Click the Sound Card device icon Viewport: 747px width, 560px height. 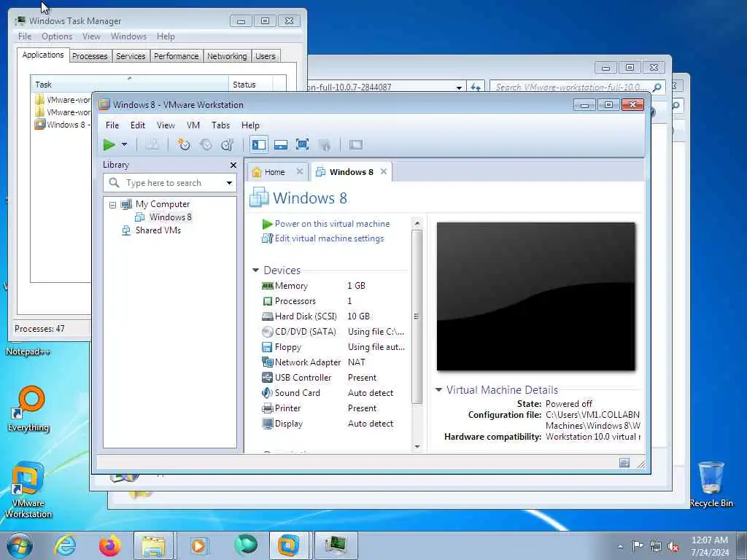pos(267,393)
